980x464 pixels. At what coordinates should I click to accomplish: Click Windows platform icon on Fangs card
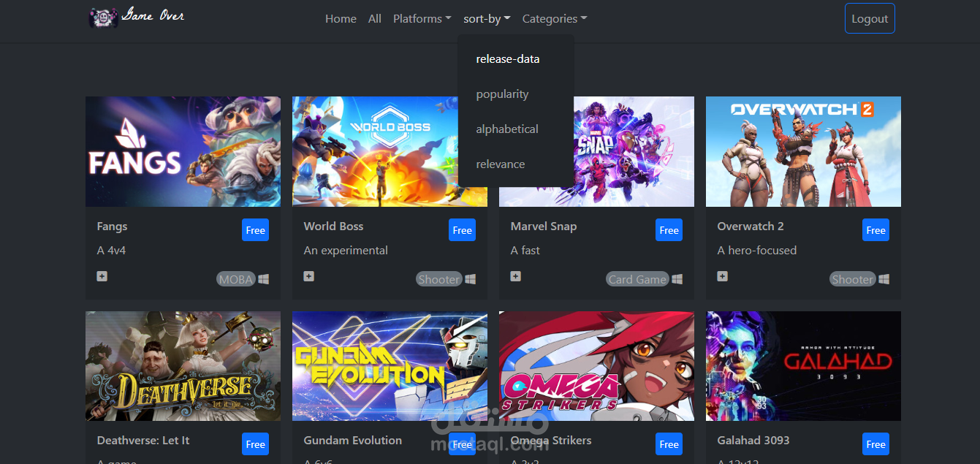[x=264, y=279]
